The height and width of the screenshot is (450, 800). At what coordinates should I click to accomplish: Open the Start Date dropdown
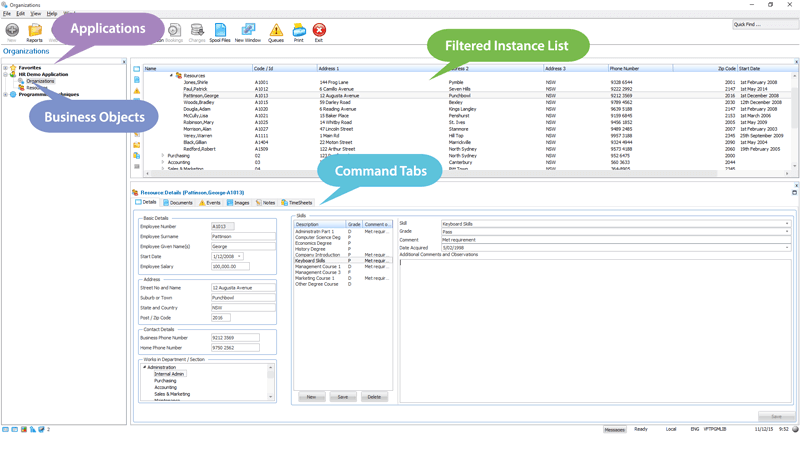(x=239, y=257)
